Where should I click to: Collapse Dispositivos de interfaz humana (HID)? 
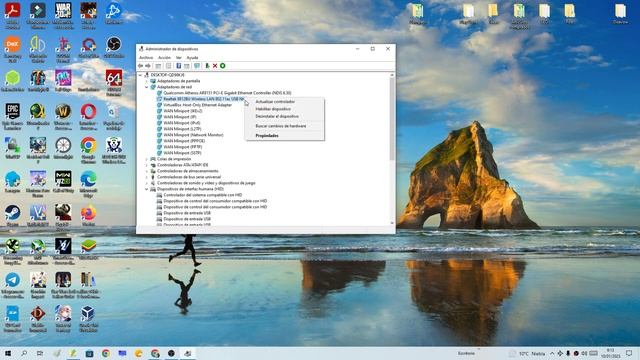pos(147,189)
